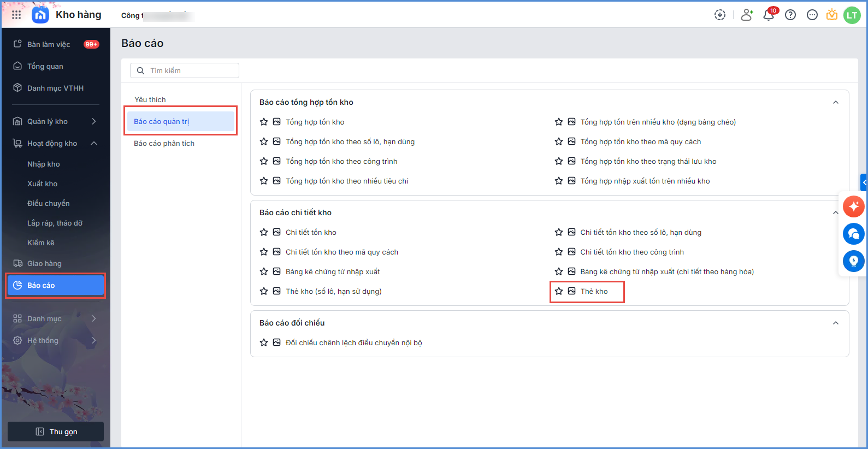Switch to Báo cáo phân tích tab
This screenshot has height=449, width=868.
[164, 143]
